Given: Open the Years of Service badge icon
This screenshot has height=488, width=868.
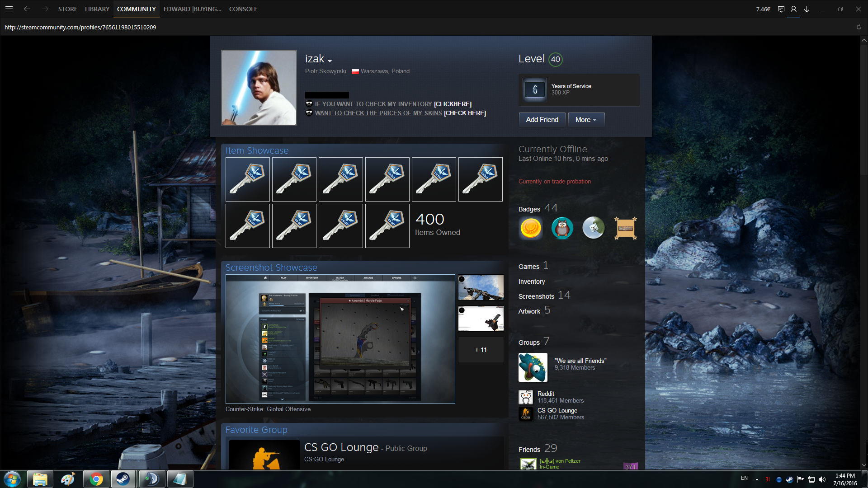Looking at the screenshot, I should pyautogui.click(x=535, y=89).
